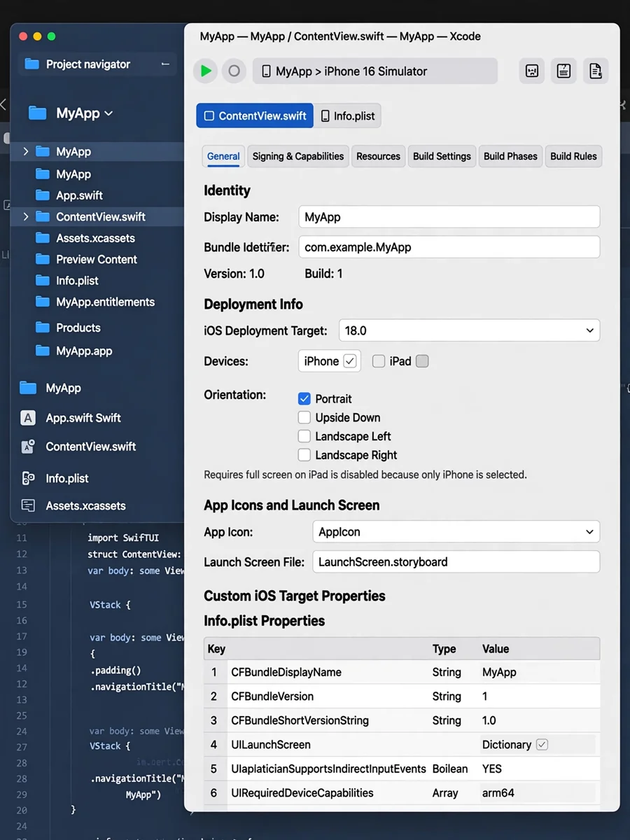This screenshot has height=840, width=630.
Task: Select the CFBundleShortVersionString key cell
Action: point(300,720)
